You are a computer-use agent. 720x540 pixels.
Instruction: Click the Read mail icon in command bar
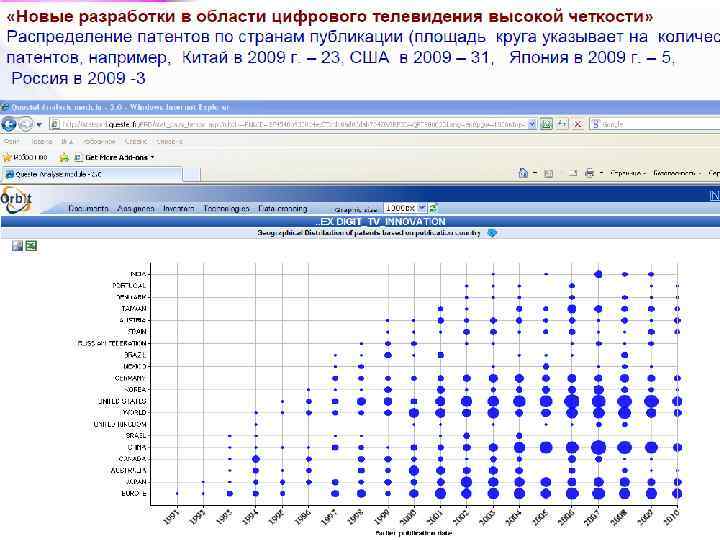pos(573,174)
